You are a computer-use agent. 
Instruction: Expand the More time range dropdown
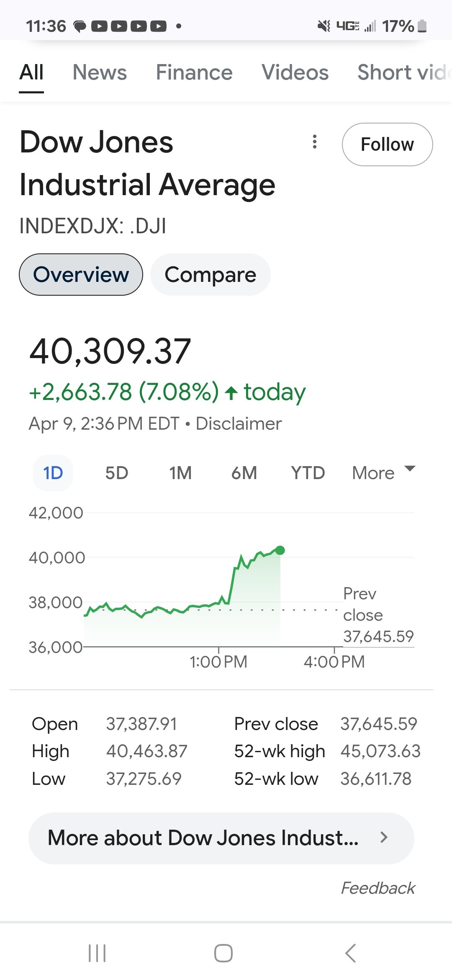point(383,473)
